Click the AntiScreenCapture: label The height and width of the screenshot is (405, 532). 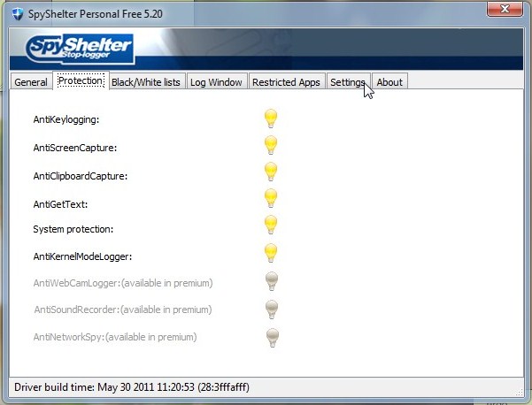[x=75, y=148]
